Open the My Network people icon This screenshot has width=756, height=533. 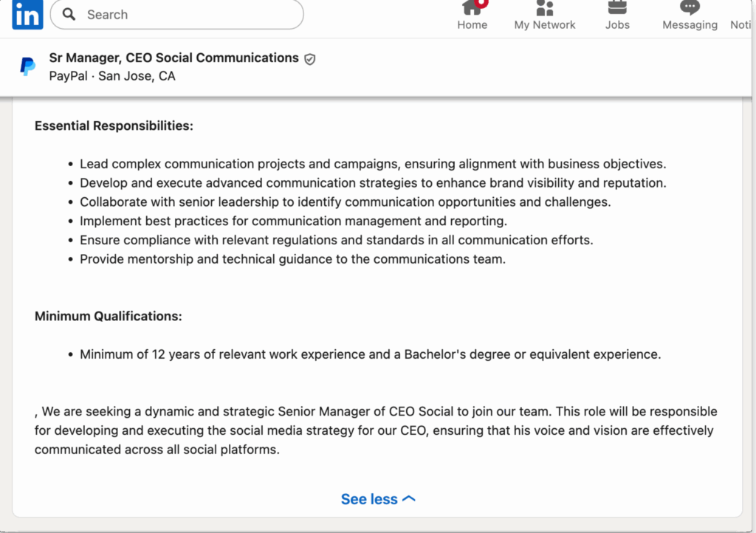(x=545, y=7)
